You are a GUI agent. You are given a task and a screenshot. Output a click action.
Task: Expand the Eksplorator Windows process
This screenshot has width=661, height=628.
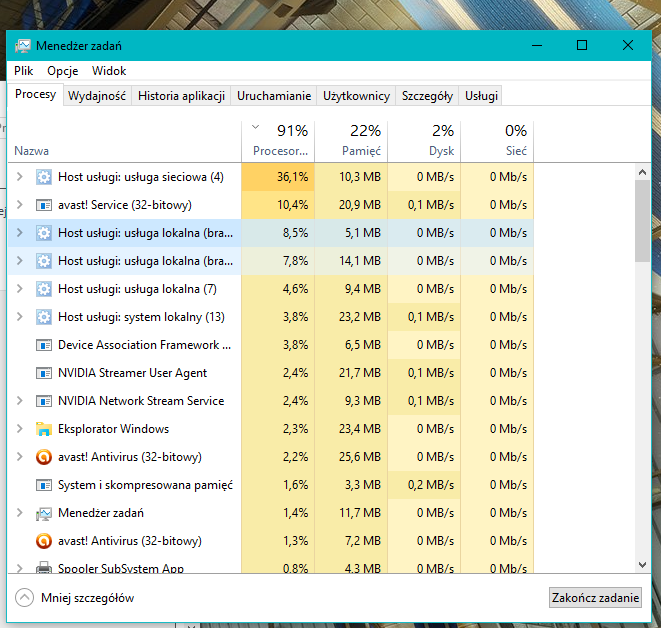pyautogui.click(x=19, y=429)
